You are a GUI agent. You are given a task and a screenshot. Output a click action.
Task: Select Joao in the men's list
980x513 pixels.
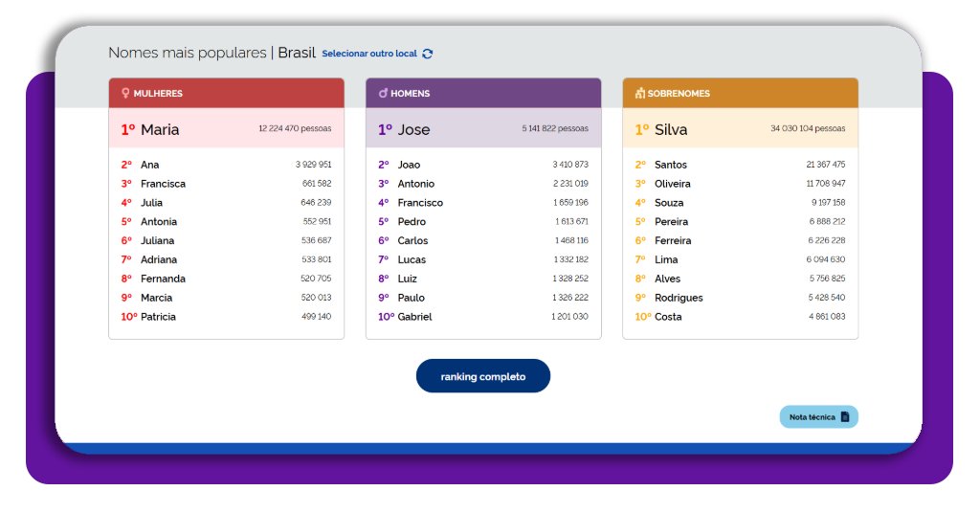(409, 165)
